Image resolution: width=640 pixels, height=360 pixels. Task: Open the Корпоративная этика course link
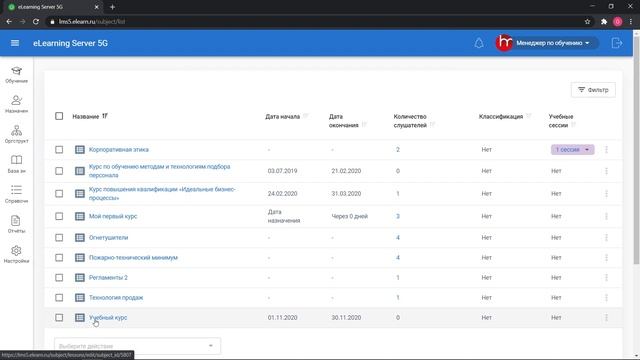pyautogui.click(x=119, y=150)
